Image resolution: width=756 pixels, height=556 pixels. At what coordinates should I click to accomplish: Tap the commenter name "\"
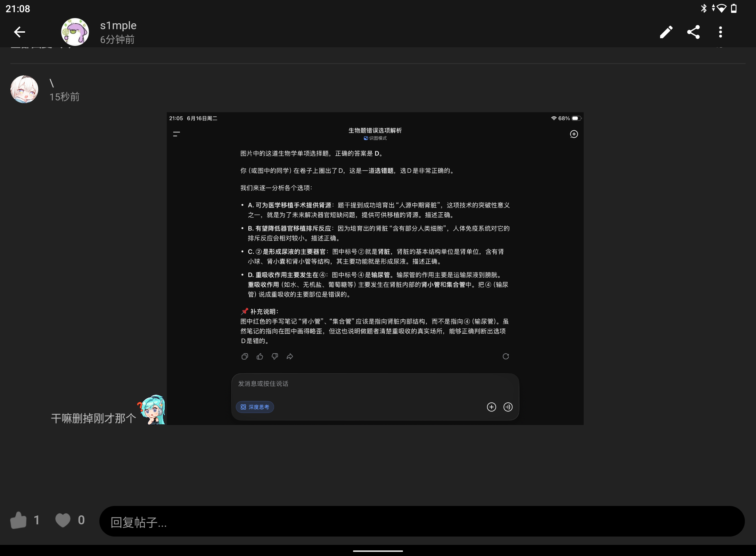pyautogui.click(x=52, y=83)
